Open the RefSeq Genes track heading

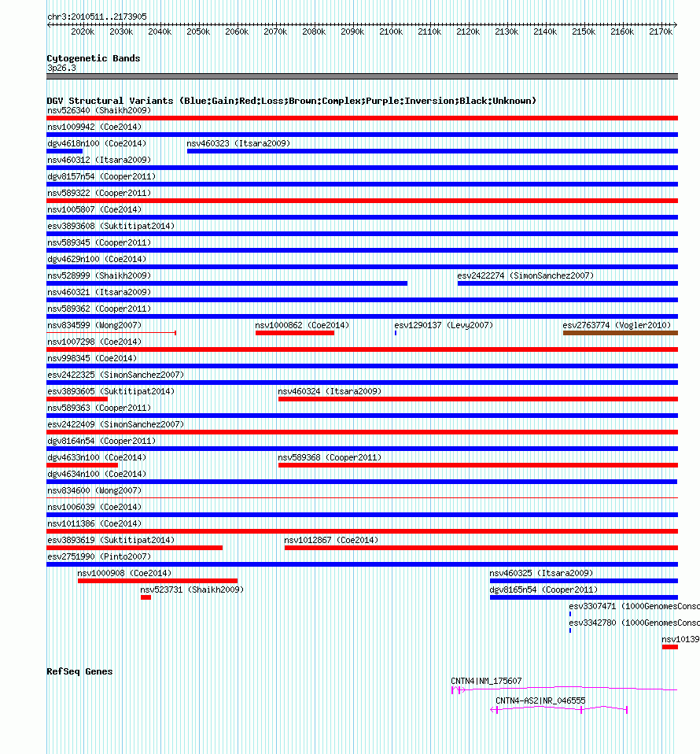[x=79, y=672]
